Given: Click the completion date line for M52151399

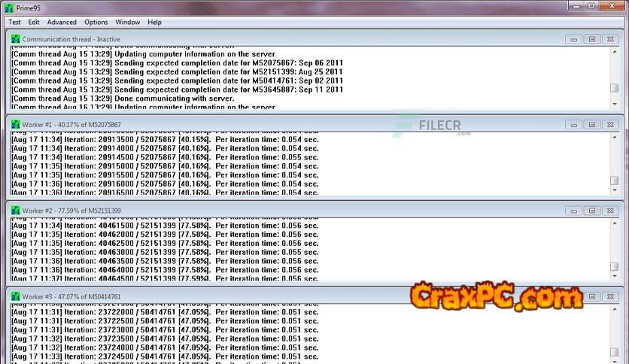Looking at the screenshot, I should (178, 71).
